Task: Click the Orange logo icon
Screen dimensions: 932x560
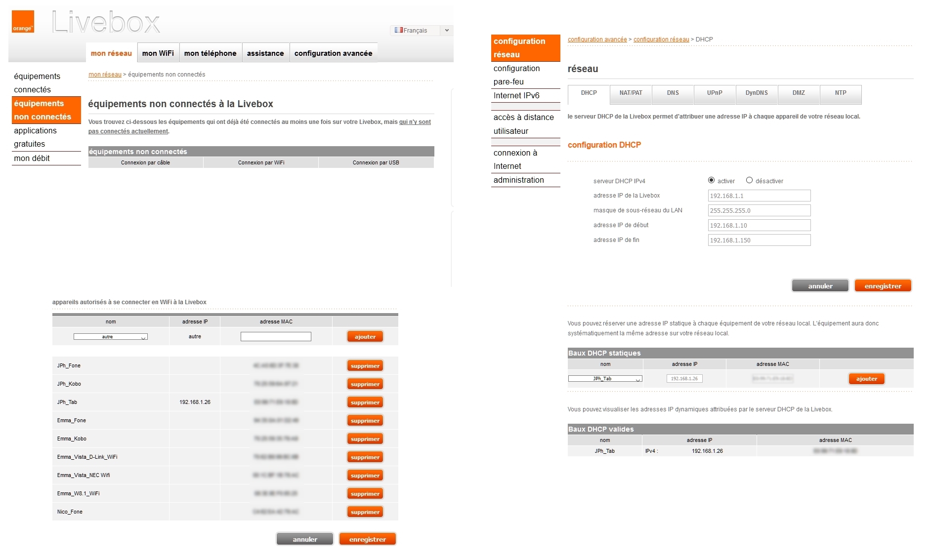Action: click(23, 22)
